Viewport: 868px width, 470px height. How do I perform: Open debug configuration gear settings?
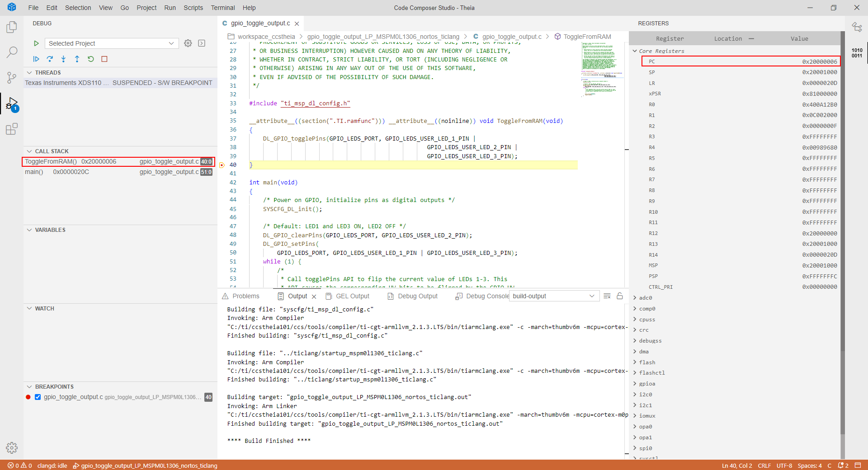pos(188,43)
